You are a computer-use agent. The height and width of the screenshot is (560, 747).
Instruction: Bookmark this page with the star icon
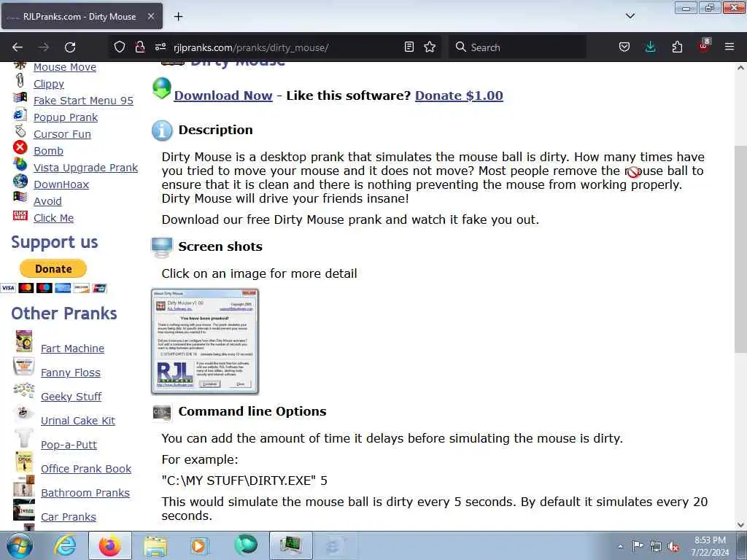[x=430, y=47]
